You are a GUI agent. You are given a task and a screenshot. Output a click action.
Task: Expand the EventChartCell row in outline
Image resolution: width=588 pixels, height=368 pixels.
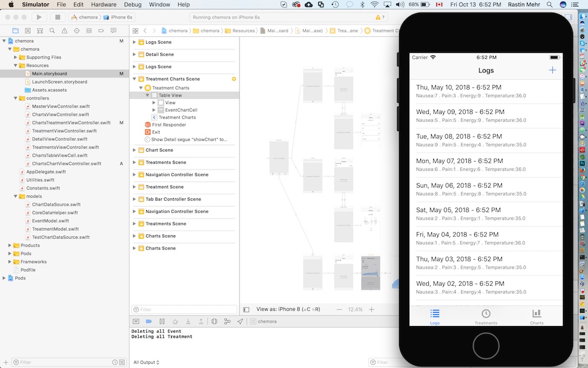pos(154,110)
